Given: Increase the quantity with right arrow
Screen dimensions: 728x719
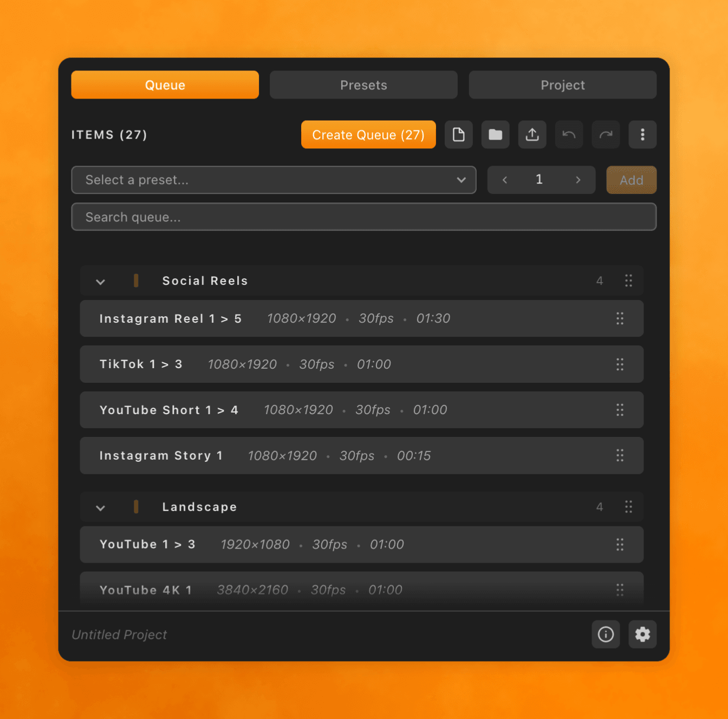Looking at the screenshot, I should coord(578,180).
